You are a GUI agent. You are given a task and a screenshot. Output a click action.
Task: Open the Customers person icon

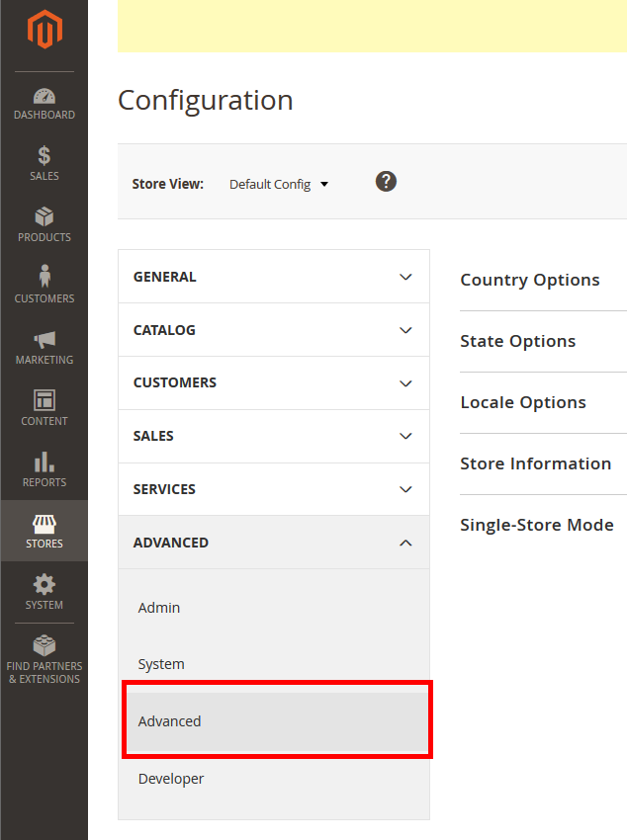click(44, 277)
